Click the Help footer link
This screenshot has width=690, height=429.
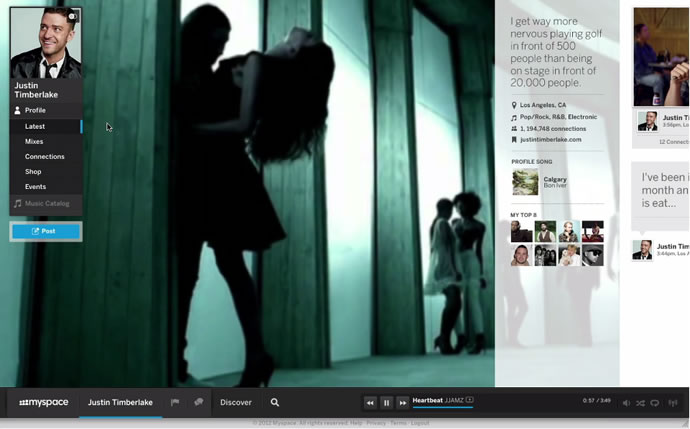point(356,423)
